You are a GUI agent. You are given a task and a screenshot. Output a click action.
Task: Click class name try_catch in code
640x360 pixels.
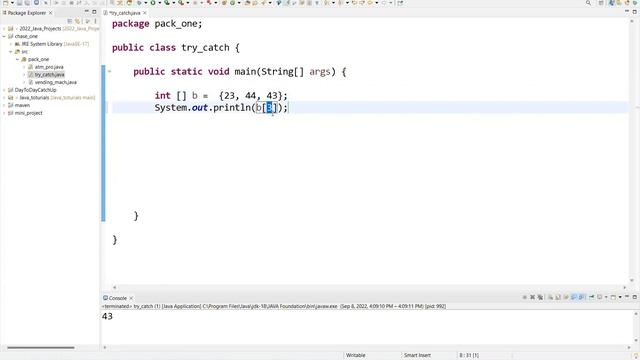click(205, 48)
